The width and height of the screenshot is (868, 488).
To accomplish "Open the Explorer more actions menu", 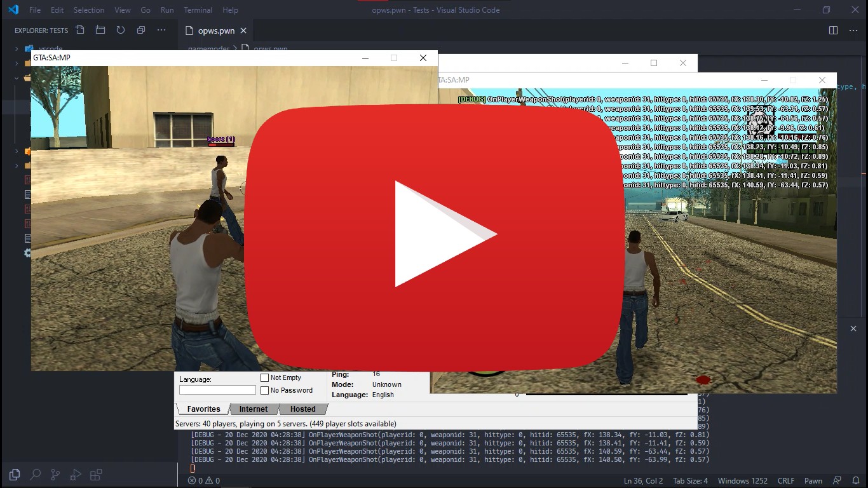I will [x=161, y=30].
